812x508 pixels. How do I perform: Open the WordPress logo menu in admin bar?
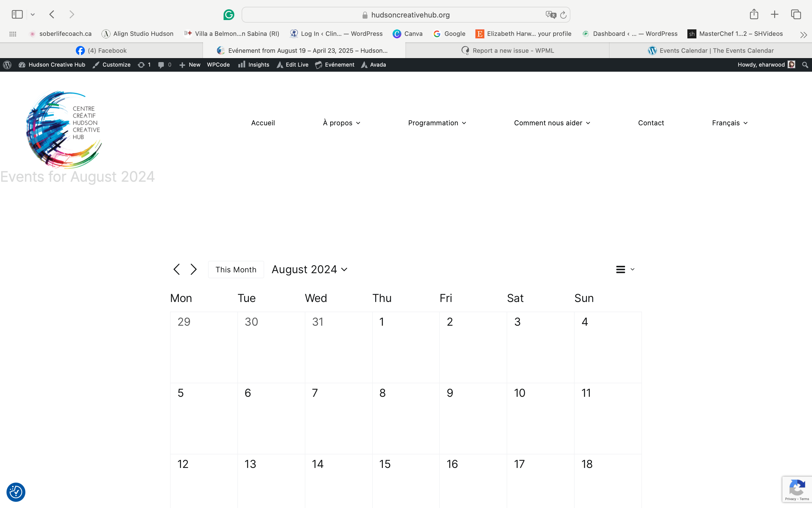7,65
